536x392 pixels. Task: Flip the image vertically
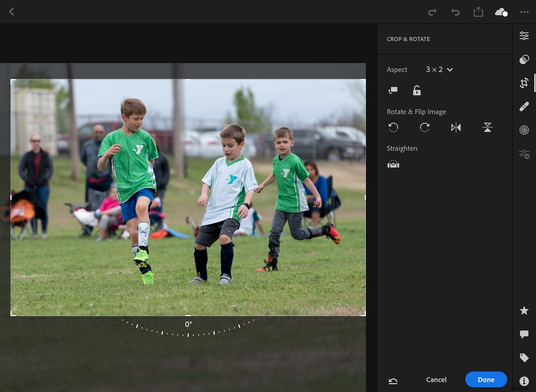(x=487, y=127)
